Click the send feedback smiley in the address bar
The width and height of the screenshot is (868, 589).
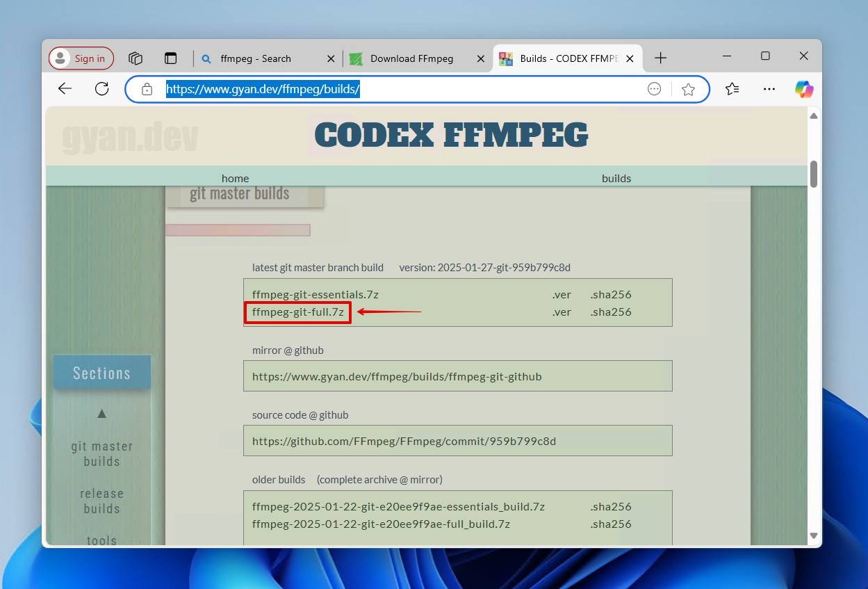654,89
